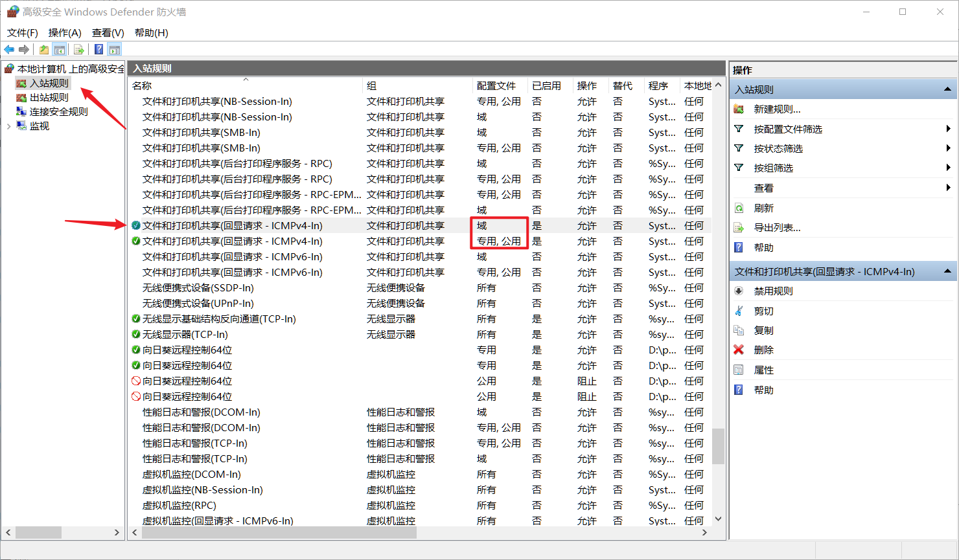Click the rule list horizontal scrollbar thumb
959x560 pixels.
click(x=279, y=533)
